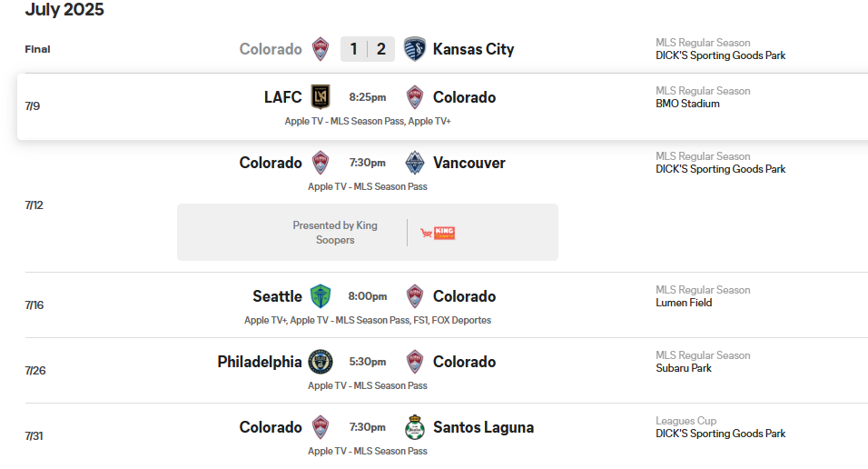Click the Leagues Cup competition label
This screenshot has height=469, width=868.
pyautogui.click(x=686, y=421)
